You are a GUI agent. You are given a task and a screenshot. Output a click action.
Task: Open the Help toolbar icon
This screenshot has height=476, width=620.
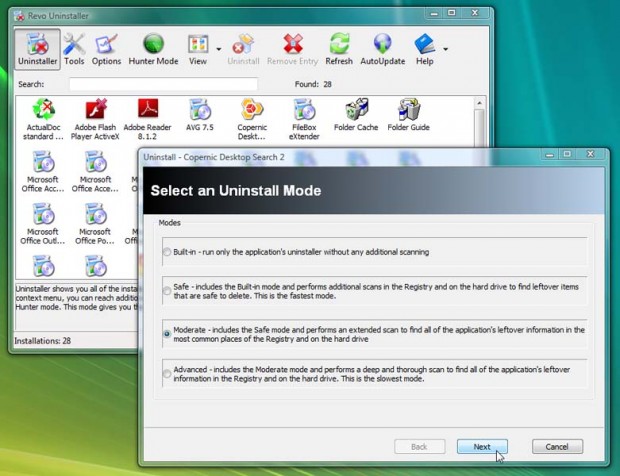click(424, 49)
